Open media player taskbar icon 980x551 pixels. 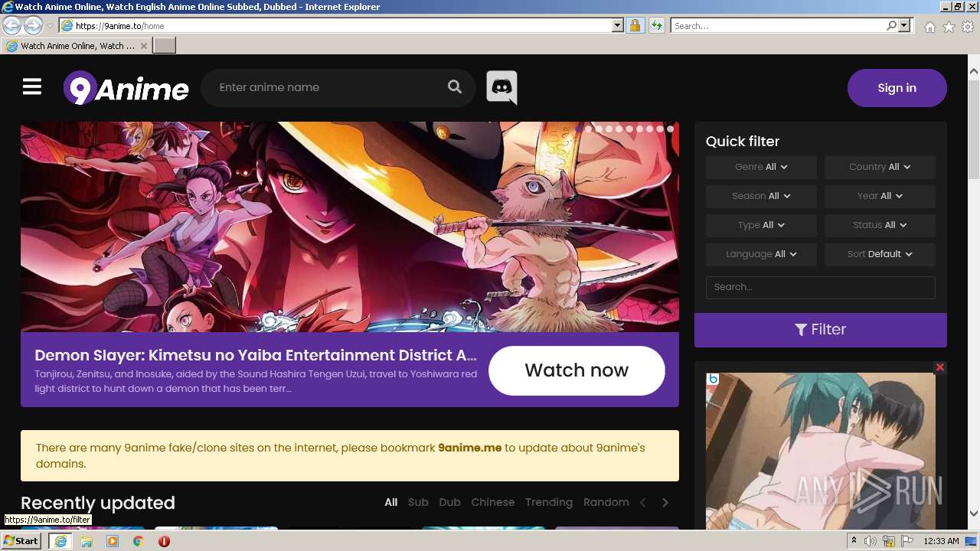coord(113,541)
